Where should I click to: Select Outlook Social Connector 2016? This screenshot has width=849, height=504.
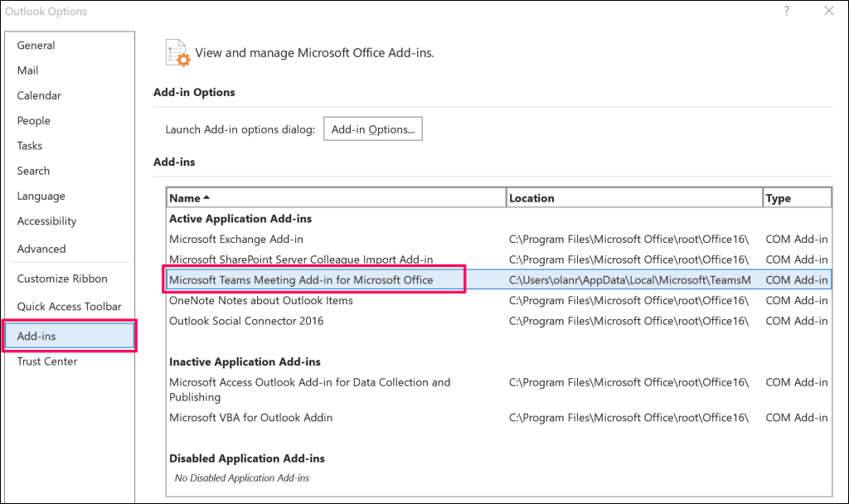click(498, 321)
